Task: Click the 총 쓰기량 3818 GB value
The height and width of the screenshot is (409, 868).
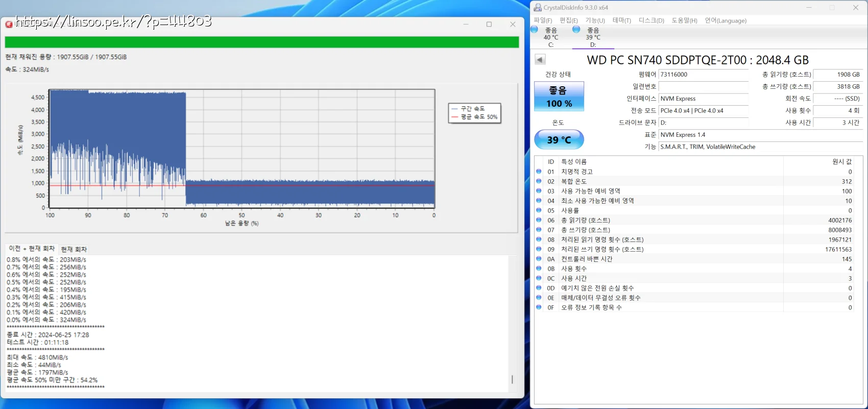Action: (x=837, y=86)
